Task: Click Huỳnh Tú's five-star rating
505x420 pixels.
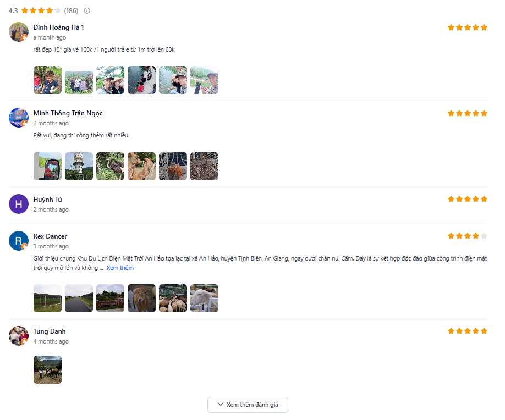Action: pyautogui.click(x=467, y=199)
